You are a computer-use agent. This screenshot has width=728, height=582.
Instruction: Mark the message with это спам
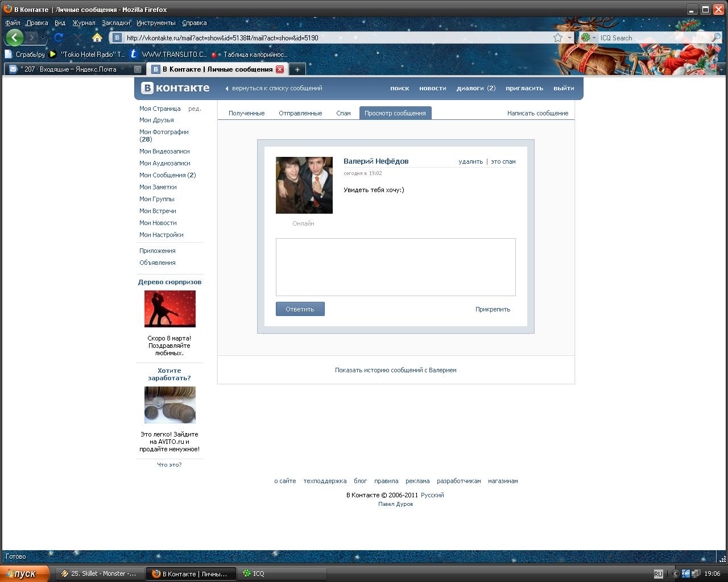point(503,161)
